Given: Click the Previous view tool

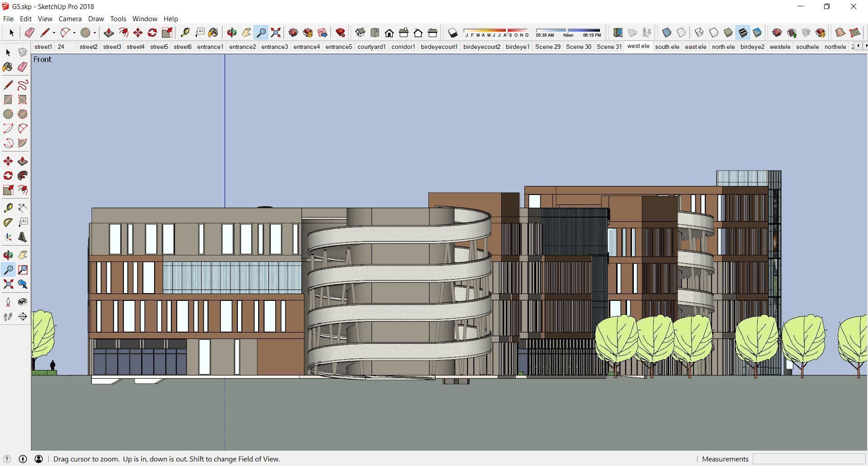Looking at the screenshot, I should point(23,284).
